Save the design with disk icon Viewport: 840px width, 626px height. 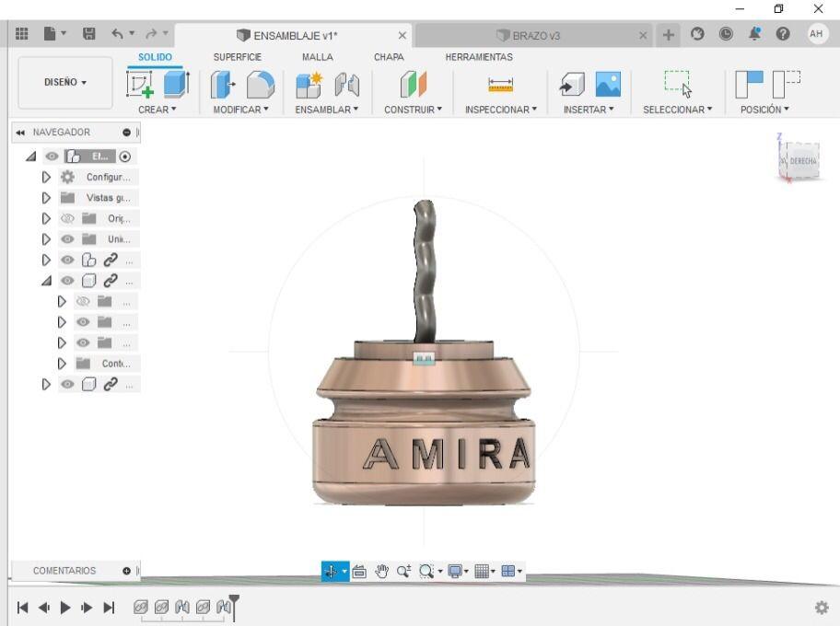tap(89, 34)
